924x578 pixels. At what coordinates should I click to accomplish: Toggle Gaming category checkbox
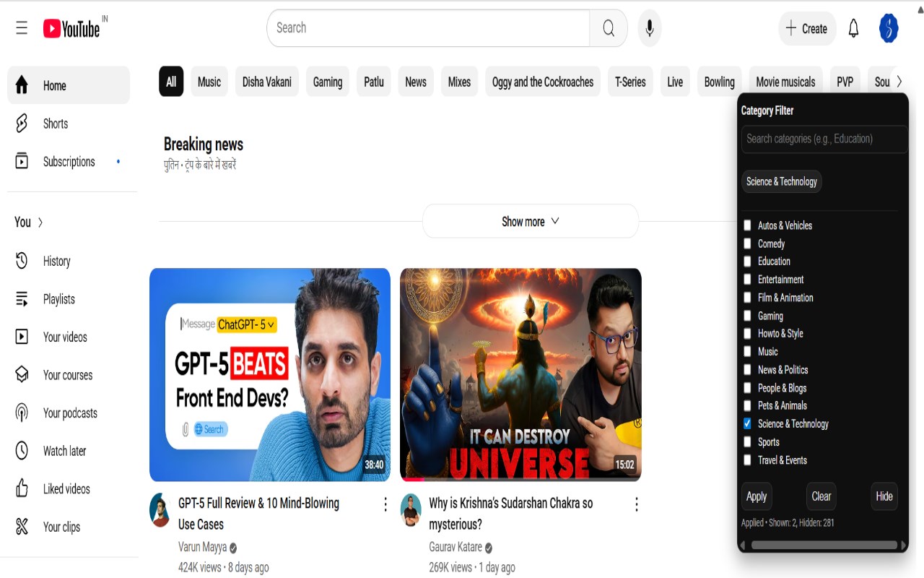[747, 316]
